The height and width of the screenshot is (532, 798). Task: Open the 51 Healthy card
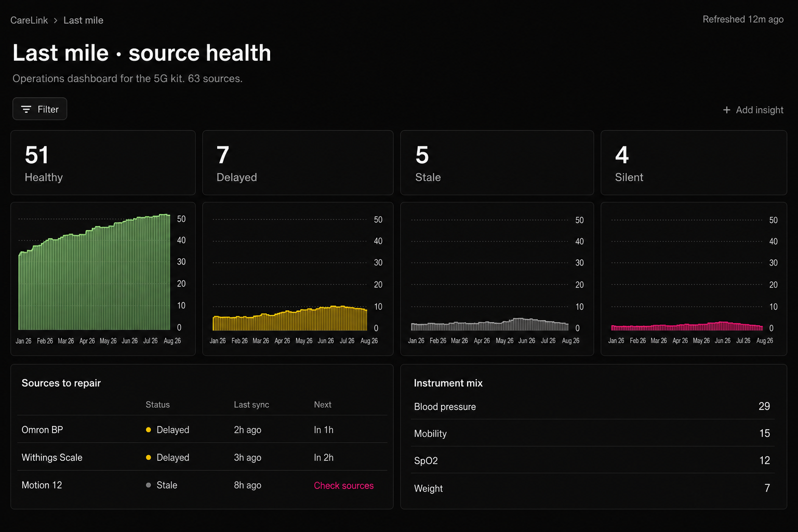click(103, 163)
